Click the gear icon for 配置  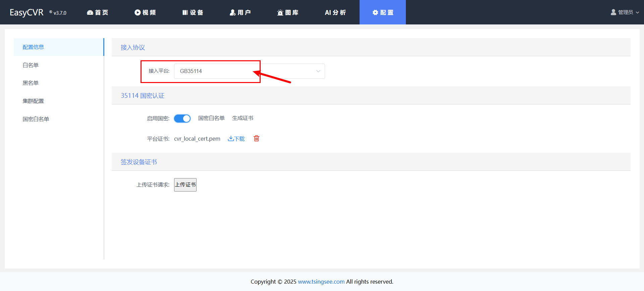[375, 12]
